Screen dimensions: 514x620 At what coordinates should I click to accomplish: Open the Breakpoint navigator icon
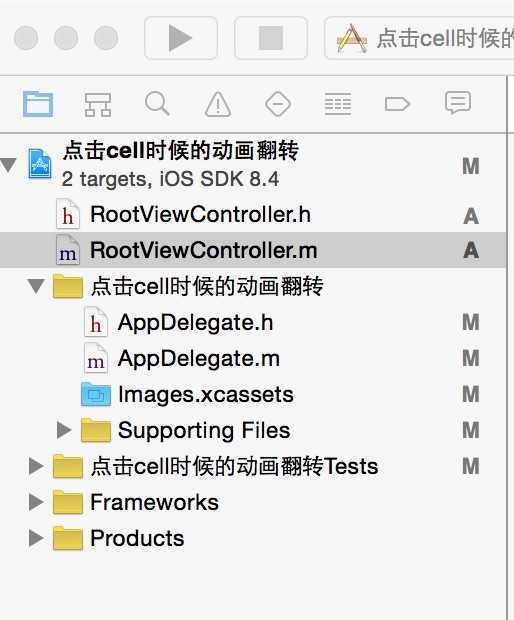(x=397, y=104)
